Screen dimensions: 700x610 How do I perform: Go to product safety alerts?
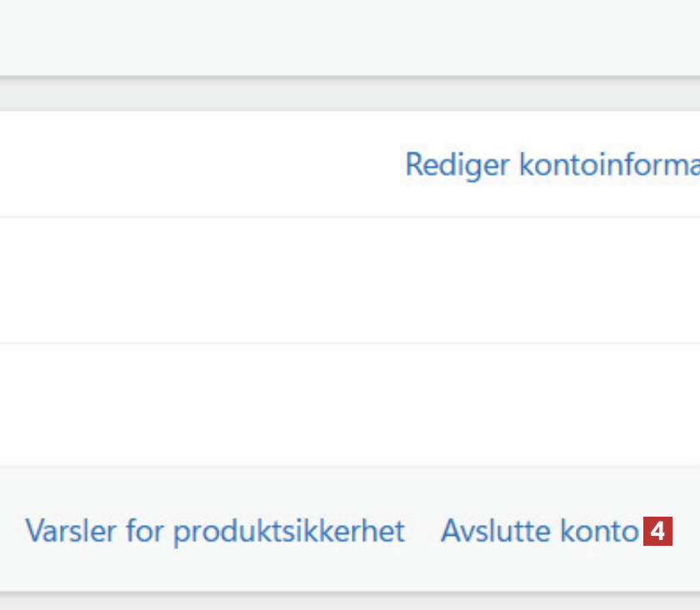(215, 531)
